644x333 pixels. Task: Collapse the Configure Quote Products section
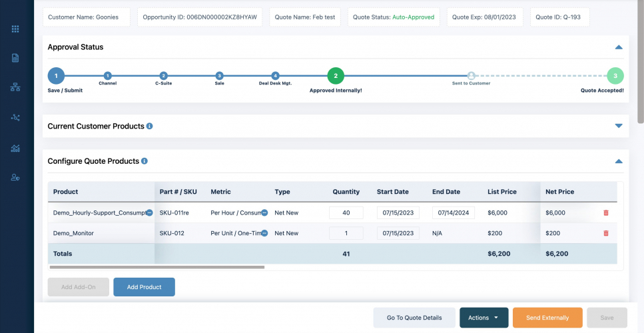point(619,161)
